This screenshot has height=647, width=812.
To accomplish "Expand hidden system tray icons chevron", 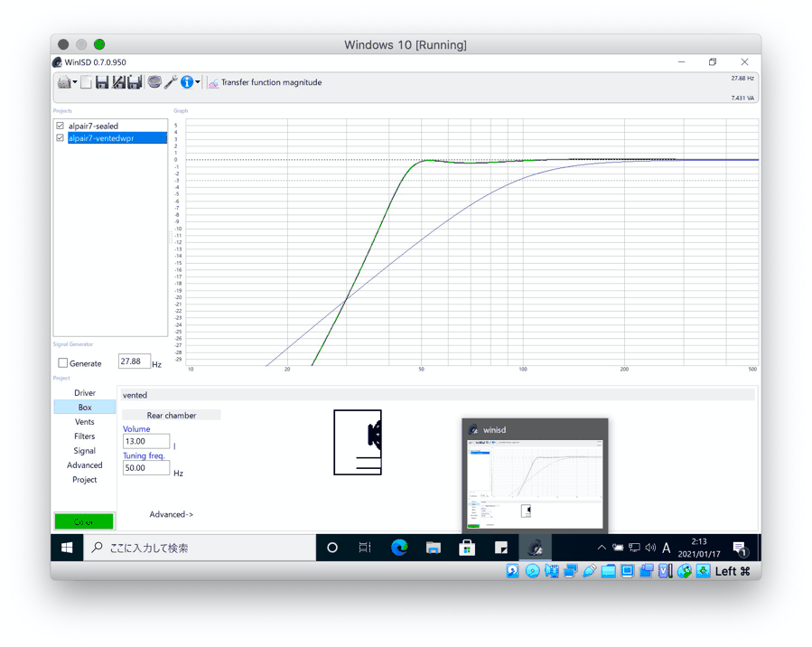I will pyautogui.click(x=602, y=547).
